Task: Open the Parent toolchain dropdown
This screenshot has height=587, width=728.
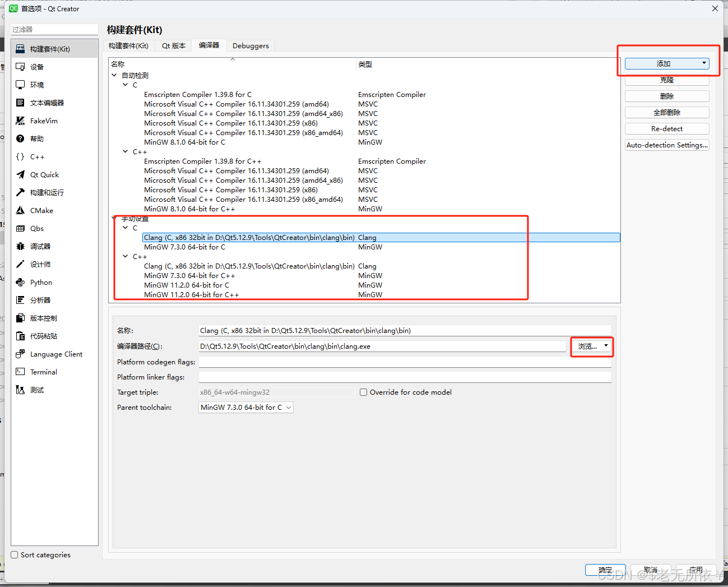Action: coord(245,407)
